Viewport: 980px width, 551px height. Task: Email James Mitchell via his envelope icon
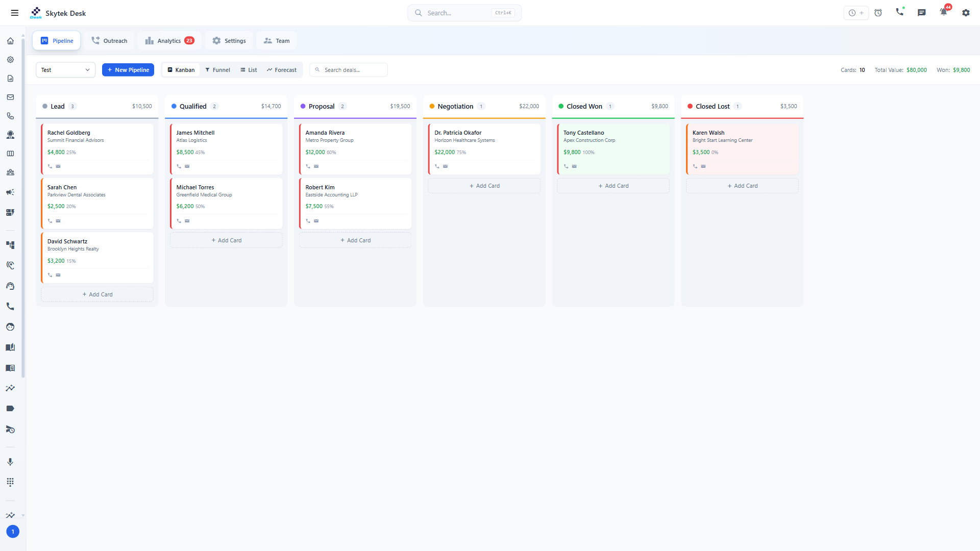(188, 166)
